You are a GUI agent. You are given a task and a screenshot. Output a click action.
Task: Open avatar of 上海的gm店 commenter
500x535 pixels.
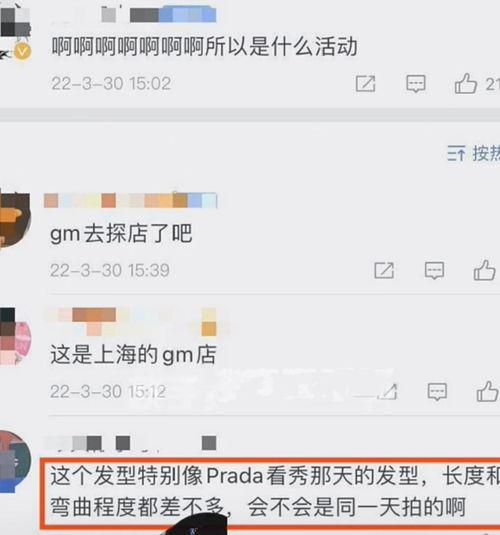pos(15,336)
